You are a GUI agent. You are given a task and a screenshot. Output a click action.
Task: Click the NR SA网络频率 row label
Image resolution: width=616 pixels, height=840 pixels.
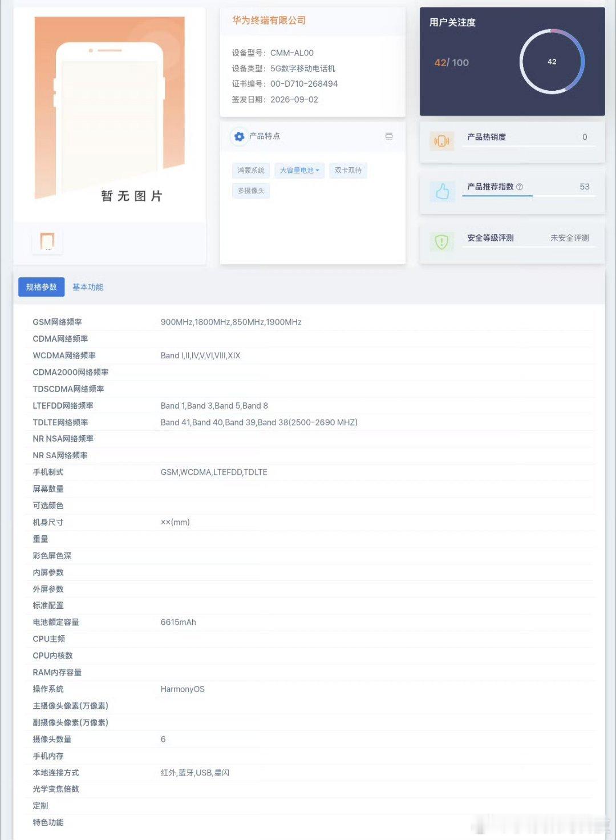point(60,455)
